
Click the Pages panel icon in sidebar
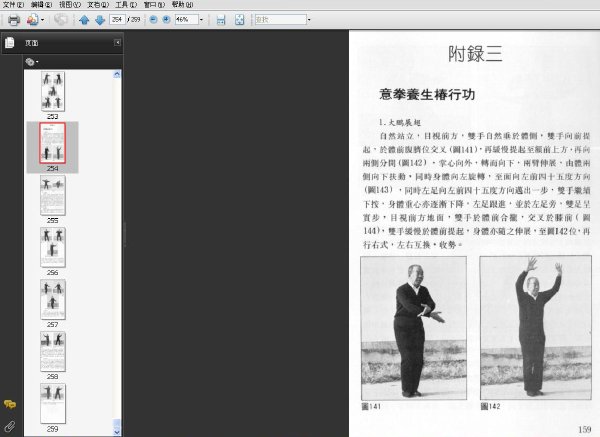point(10,43)
